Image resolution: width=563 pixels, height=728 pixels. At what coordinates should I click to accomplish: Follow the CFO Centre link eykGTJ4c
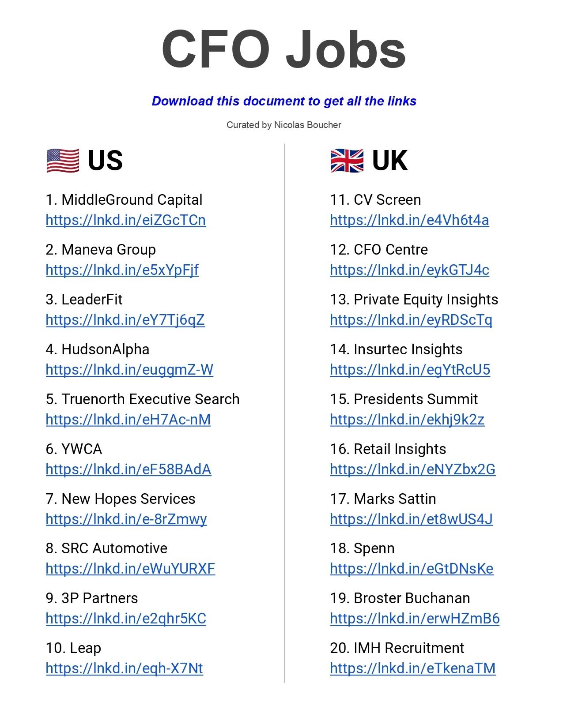pos(410,270)
